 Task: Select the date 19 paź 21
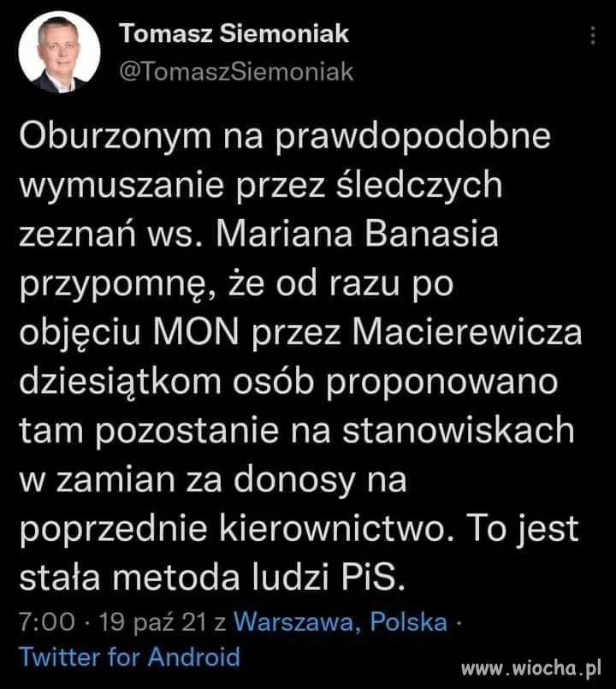point(154,622)
